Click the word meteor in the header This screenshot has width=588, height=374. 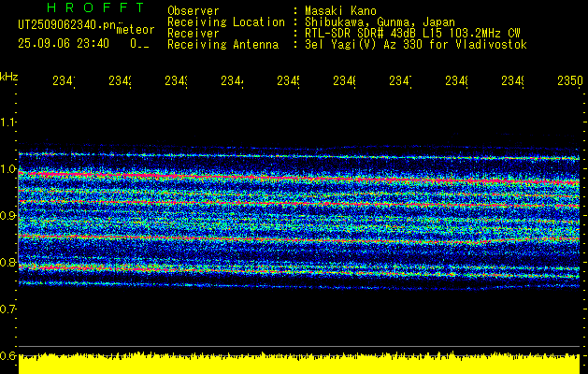click(x=136, y=30)
